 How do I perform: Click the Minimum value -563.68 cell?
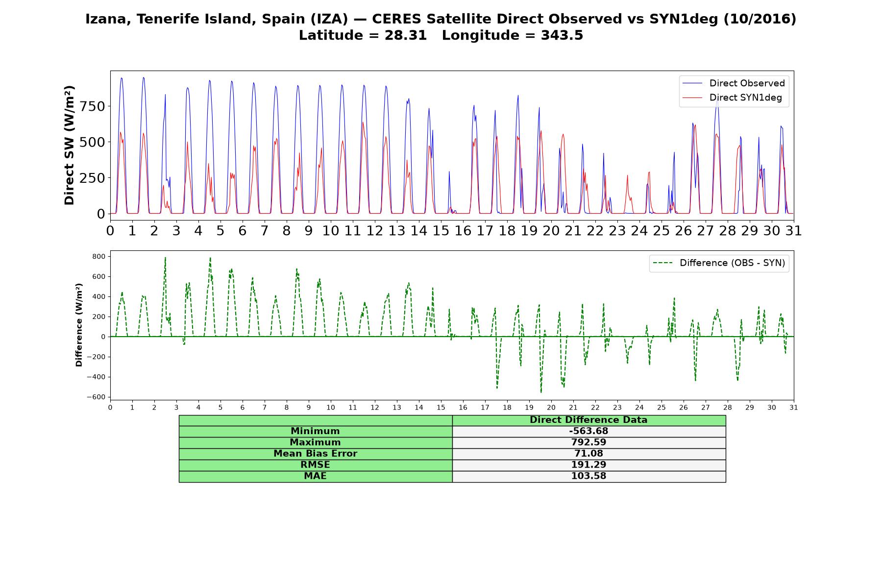pos(588,431)
